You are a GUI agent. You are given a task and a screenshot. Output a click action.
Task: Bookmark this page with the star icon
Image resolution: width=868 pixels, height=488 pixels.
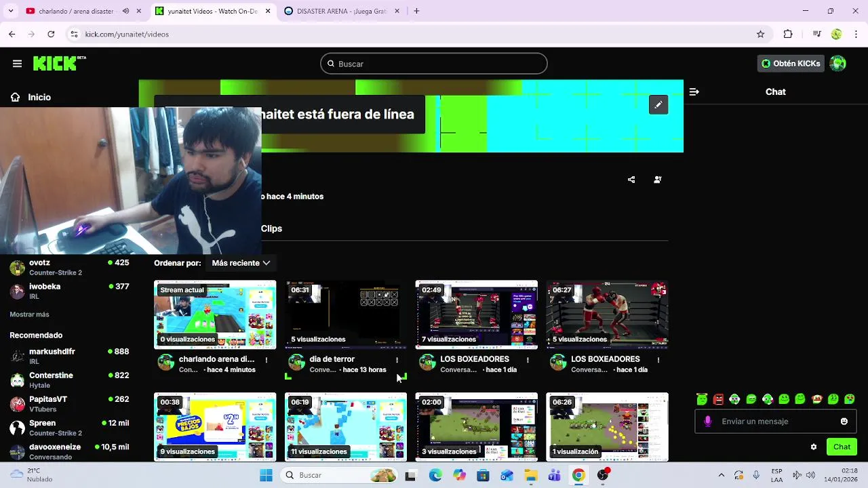pos(760,34)
